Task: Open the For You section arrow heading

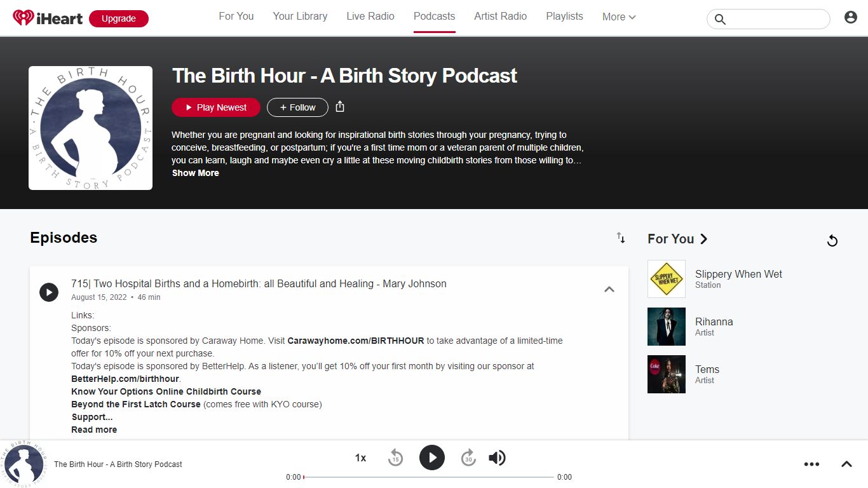Action: [x=677, y=239]
